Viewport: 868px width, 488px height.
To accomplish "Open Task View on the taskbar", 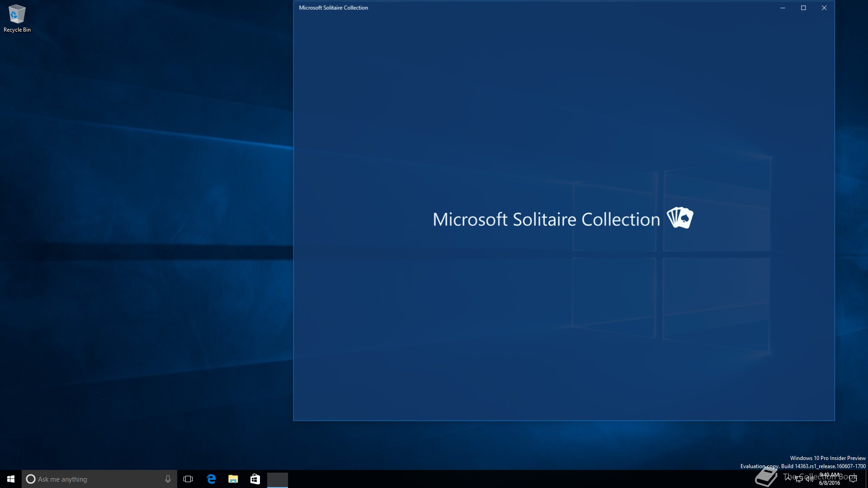I will (188, 479).
